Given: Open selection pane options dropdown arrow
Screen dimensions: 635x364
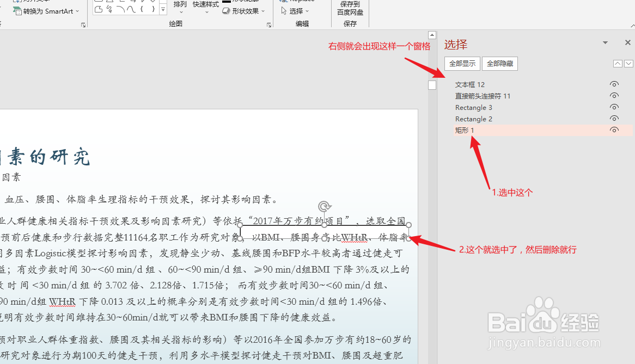Looking at the screenshot, I should (605, 42).
